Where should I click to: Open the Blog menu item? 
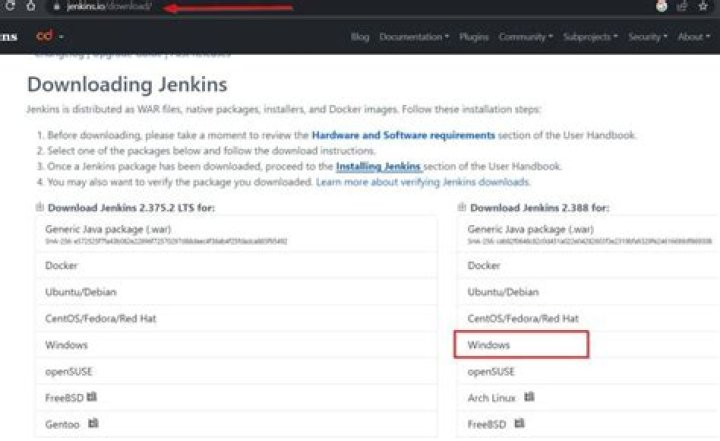(x=360, y=37)
